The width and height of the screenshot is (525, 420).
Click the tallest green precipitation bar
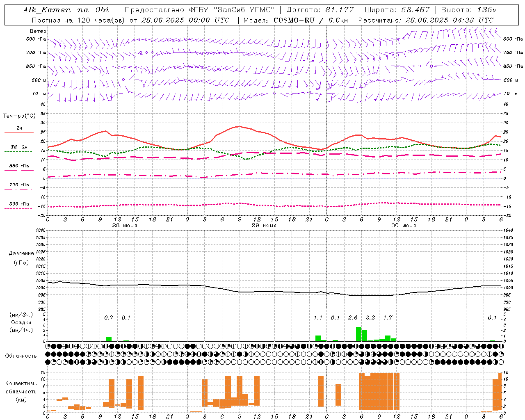[358, 334]
